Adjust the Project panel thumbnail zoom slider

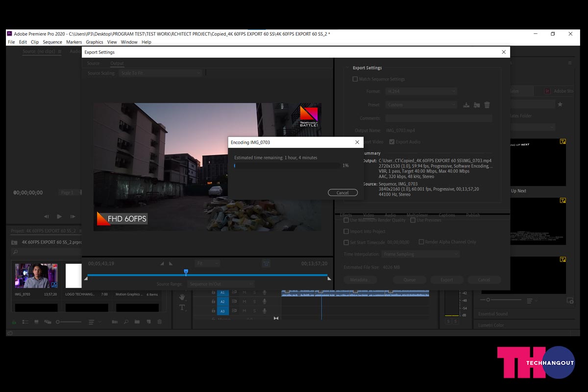coord(69,322)
